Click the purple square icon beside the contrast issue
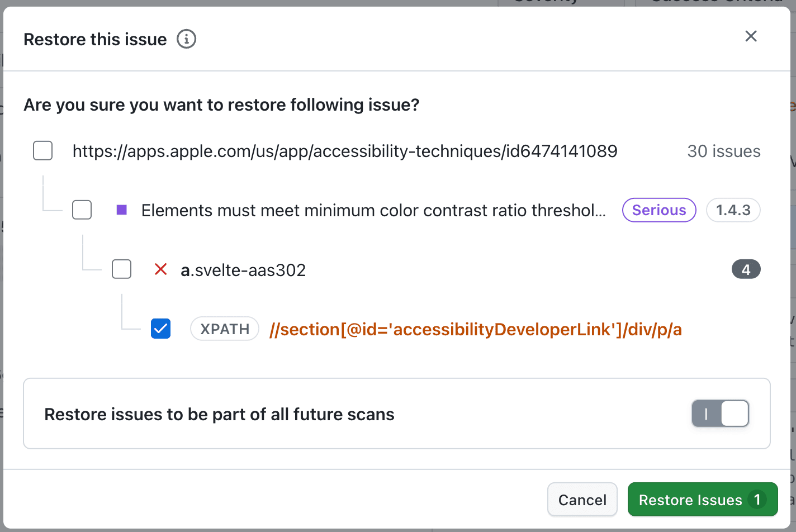The width and height of the screenshot is (796, 532). (x=121, y=210)
